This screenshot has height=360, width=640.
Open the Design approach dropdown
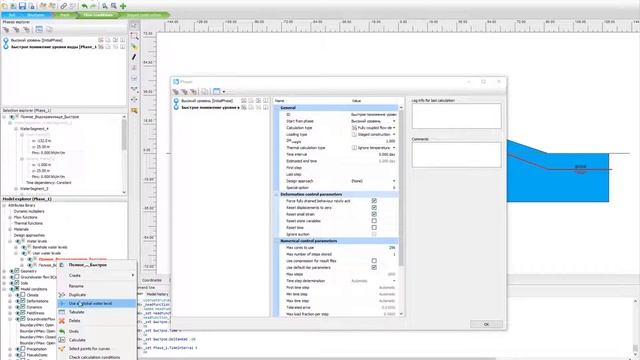pyautogui.click(x=394, y=181)
